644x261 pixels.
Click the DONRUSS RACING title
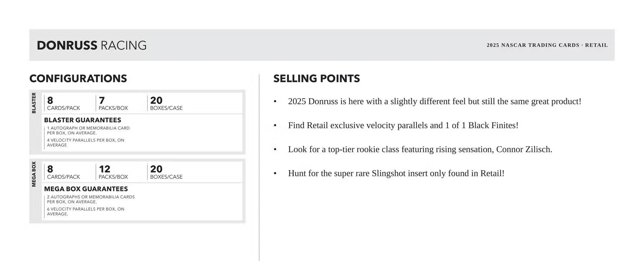[92, 45]
